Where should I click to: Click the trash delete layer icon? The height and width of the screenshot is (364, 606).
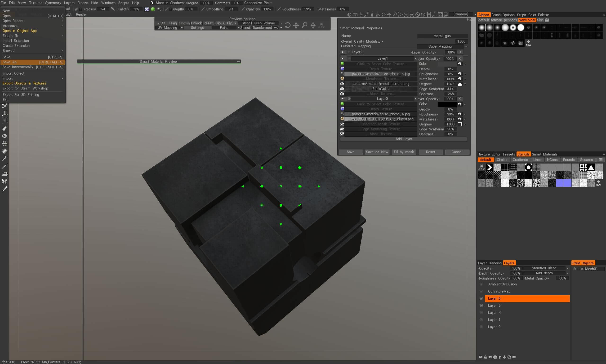[486, 357]
